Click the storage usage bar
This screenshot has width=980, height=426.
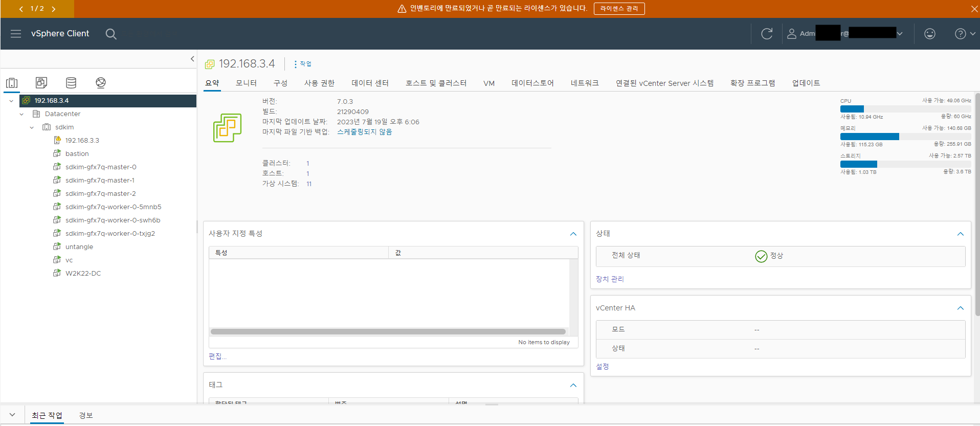[x=906, y=164]
